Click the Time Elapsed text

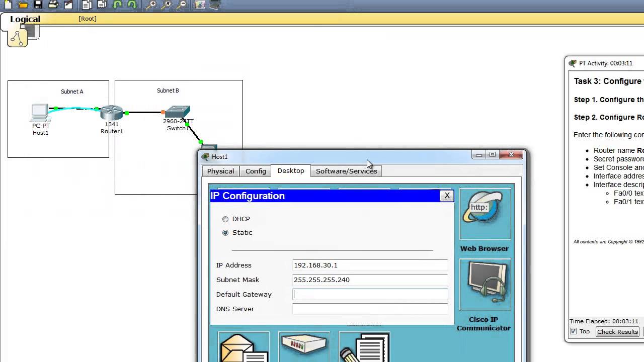tap(604, 321)
